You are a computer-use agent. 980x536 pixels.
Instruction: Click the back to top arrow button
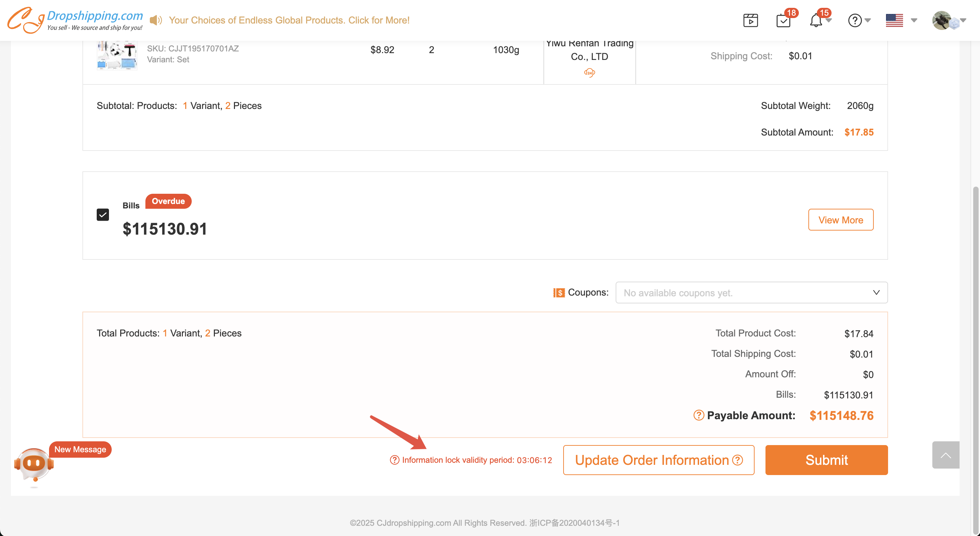[945, 455]
